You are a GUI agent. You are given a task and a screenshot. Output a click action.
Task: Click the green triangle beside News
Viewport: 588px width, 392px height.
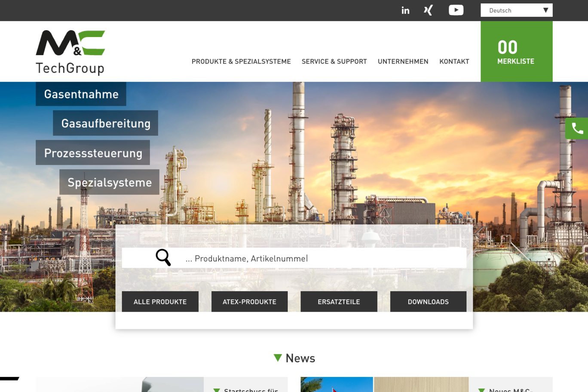point(278,358)
